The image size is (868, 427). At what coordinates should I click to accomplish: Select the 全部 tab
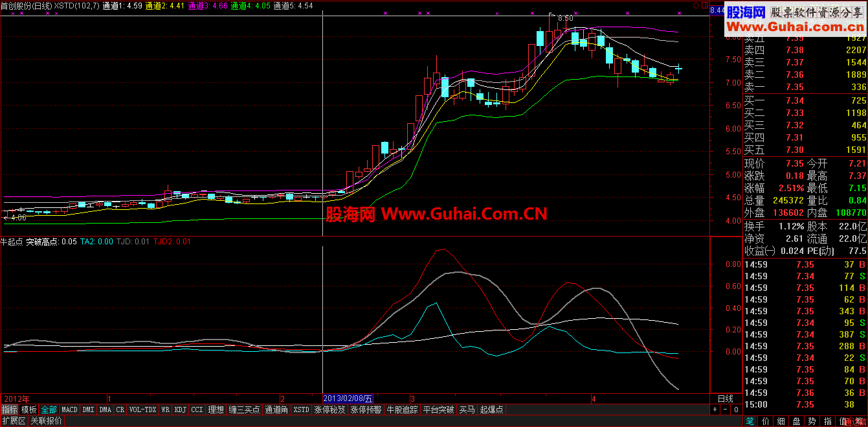tap(49, 410)
